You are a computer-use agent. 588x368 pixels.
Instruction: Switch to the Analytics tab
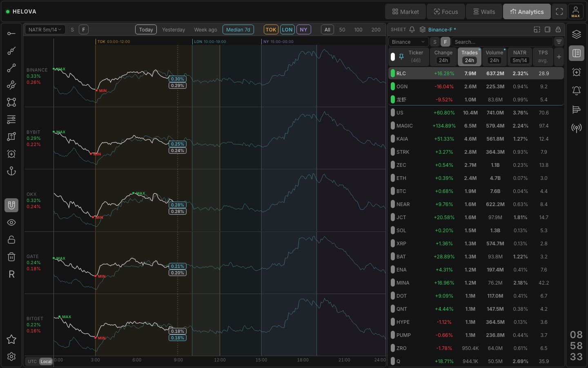tap(527, 11)
